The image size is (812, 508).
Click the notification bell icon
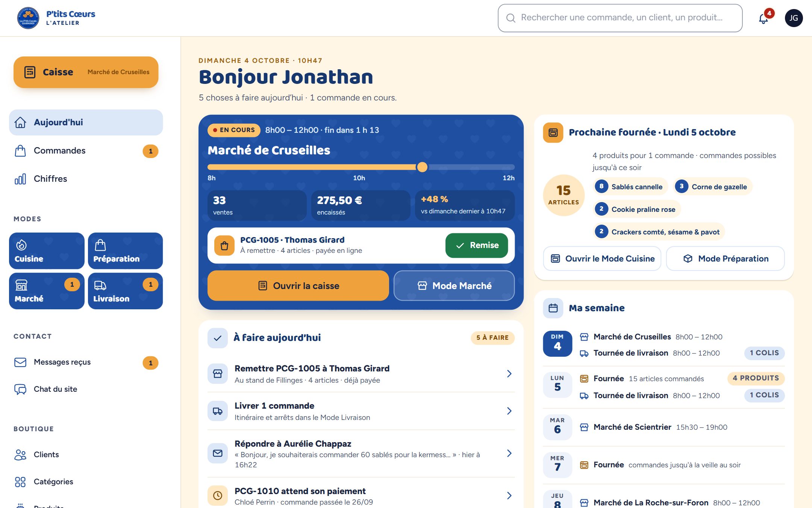[x=763, y=18]
